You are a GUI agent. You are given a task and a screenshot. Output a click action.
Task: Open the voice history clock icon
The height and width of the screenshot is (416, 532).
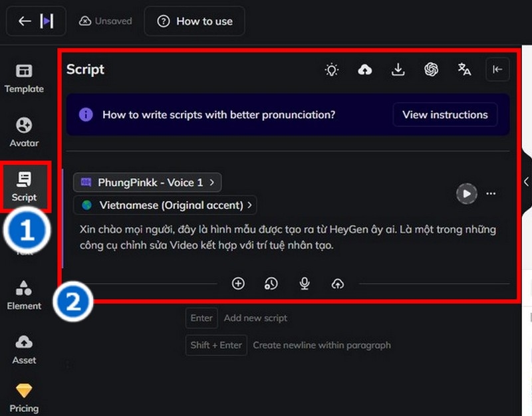(x=271, y=284)
